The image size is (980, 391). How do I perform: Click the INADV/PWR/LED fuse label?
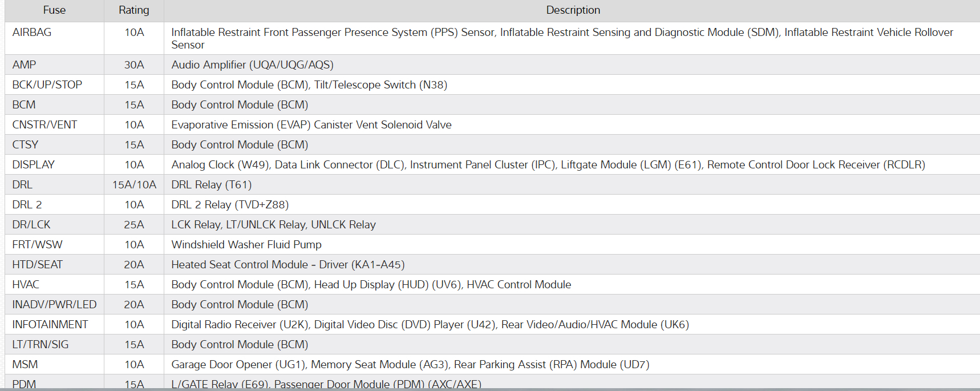54,305
